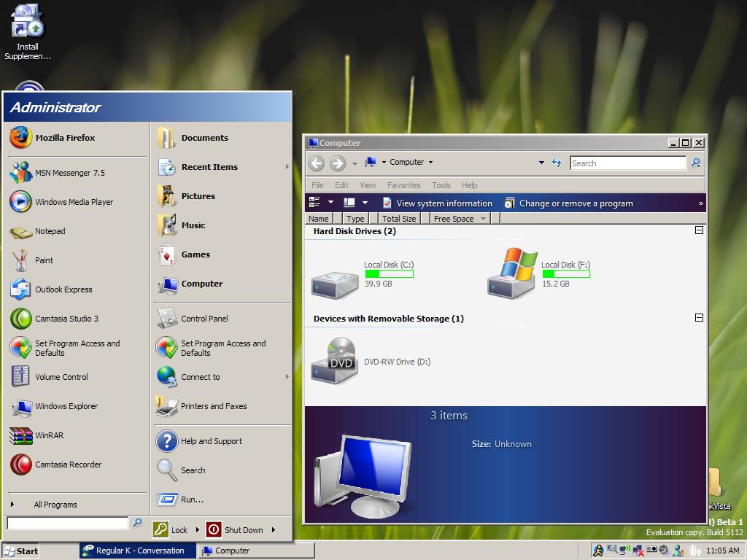Open the Favorites menu
This screenshot has width=747, height=560.
pos(403,185)
